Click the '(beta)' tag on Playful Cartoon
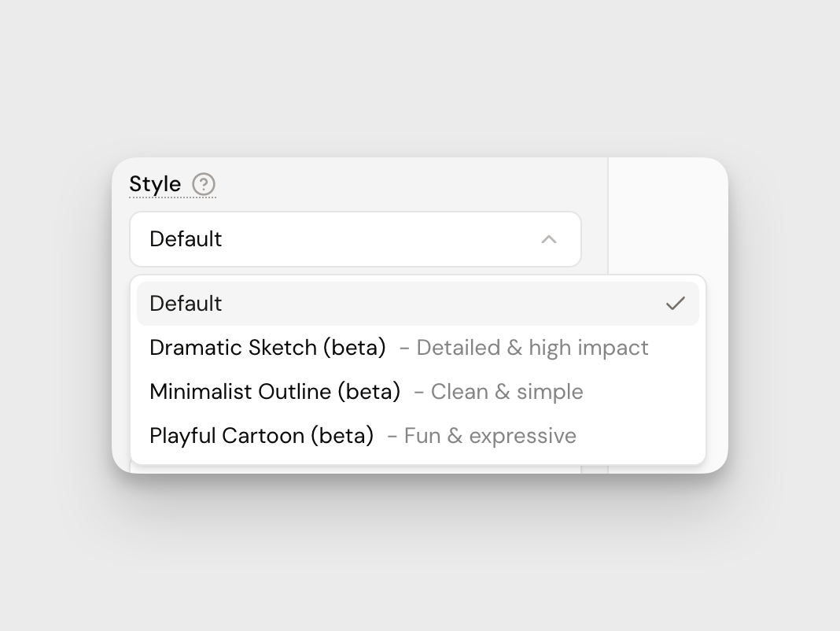Screen dimensions: 840x631 click(342, 436)
